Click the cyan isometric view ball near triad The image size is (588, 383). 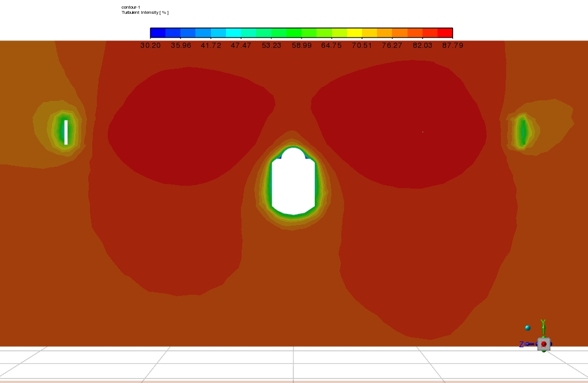(527, 328)
